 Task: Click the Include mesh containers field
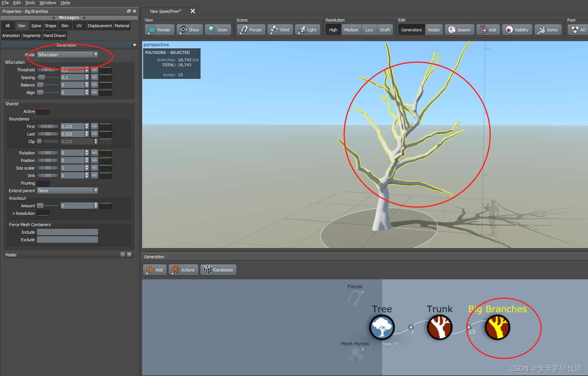point(68,232)
